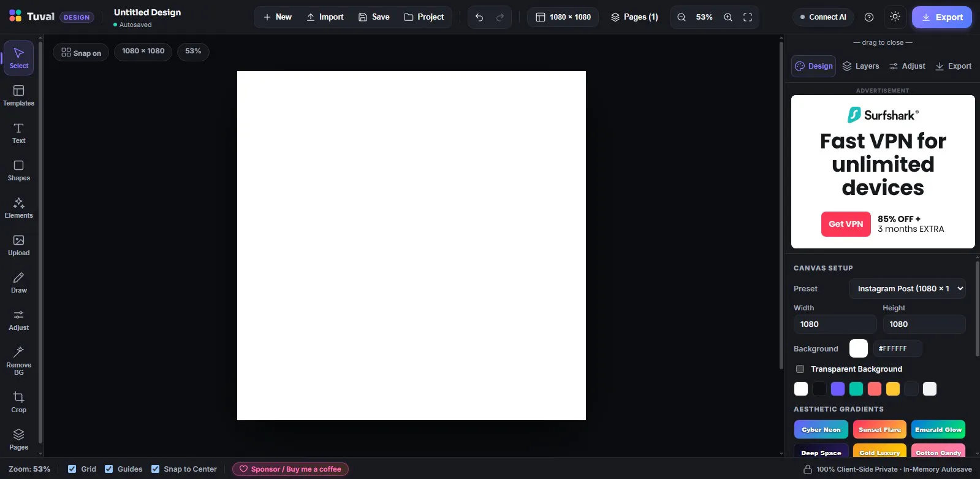Open the Pages (1) dropdown
This screenshot has height=479, width=980.
point(634,17)
